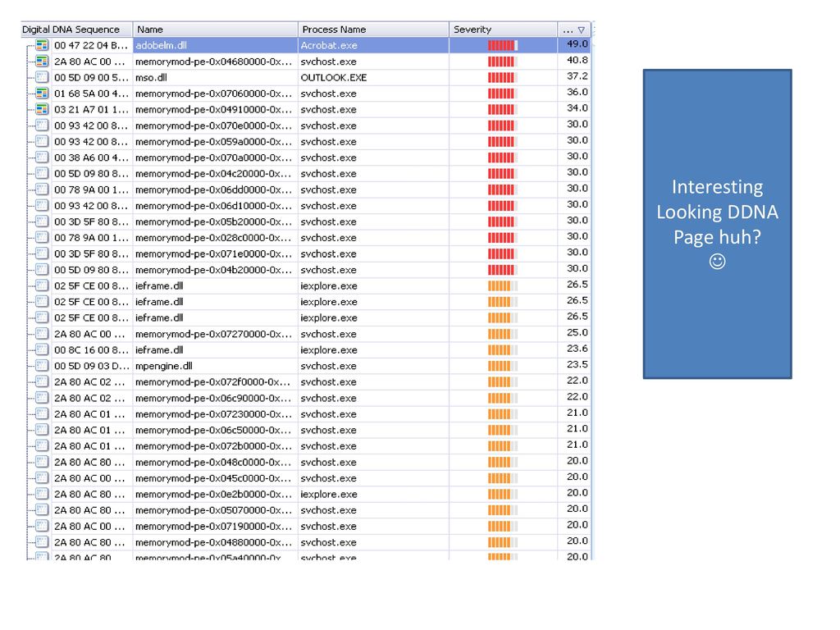This screenshot has height=630, width=840.
Task: Click red severity bar in adobelm.dll row
Action: click(503, 46)
